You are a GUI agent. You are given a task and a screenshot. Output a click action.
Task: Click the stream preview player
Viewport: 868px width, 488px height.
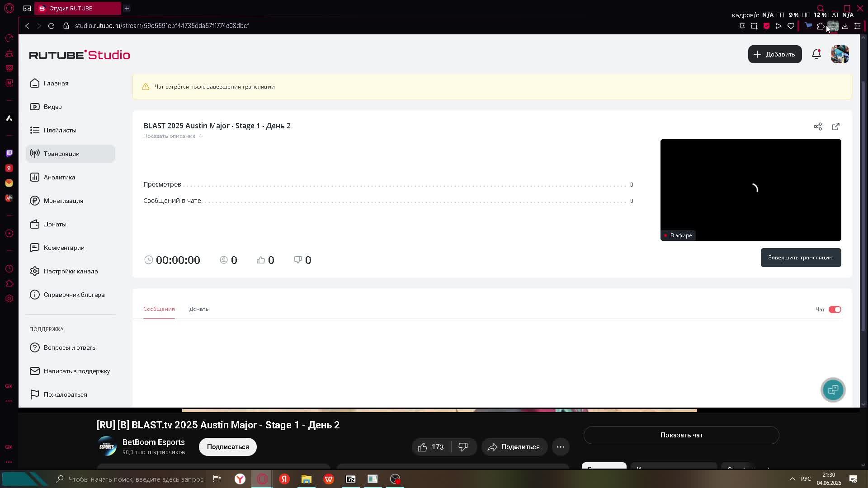coord(750,190)
